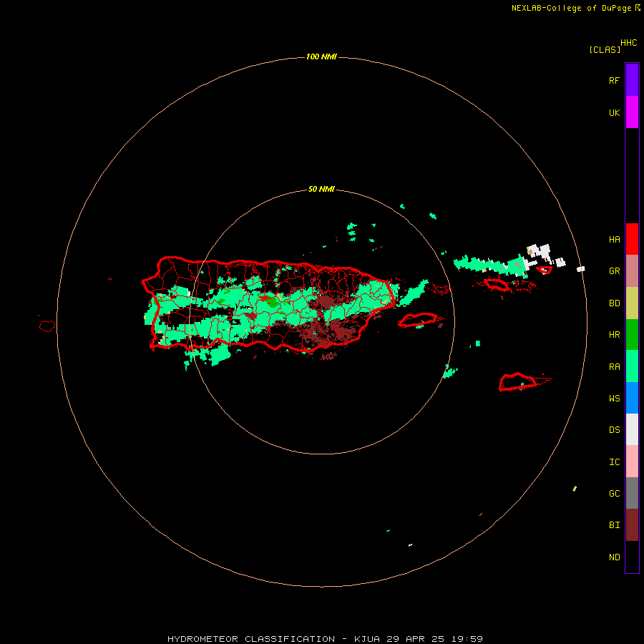
Task: Select the BI brown legend swatch
Action: coord(632,525)
